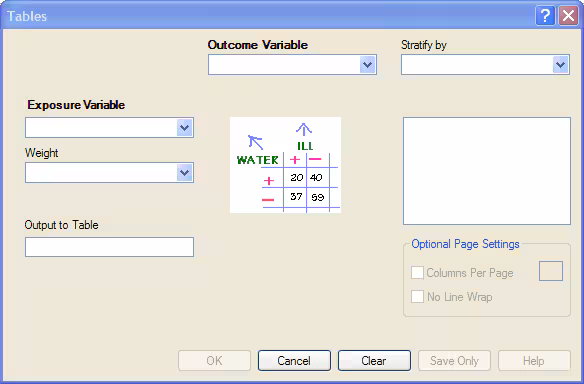The height and width of the screenshot is (384, 584).
Task: Click the Output to Table field
Action: (109, 247)
